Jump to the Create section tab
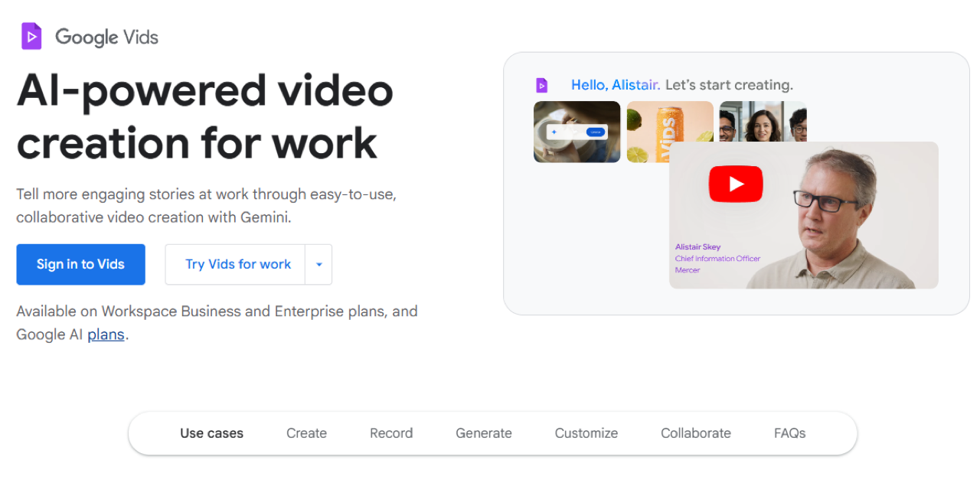The image size is (980, 486). click(306, 433)
